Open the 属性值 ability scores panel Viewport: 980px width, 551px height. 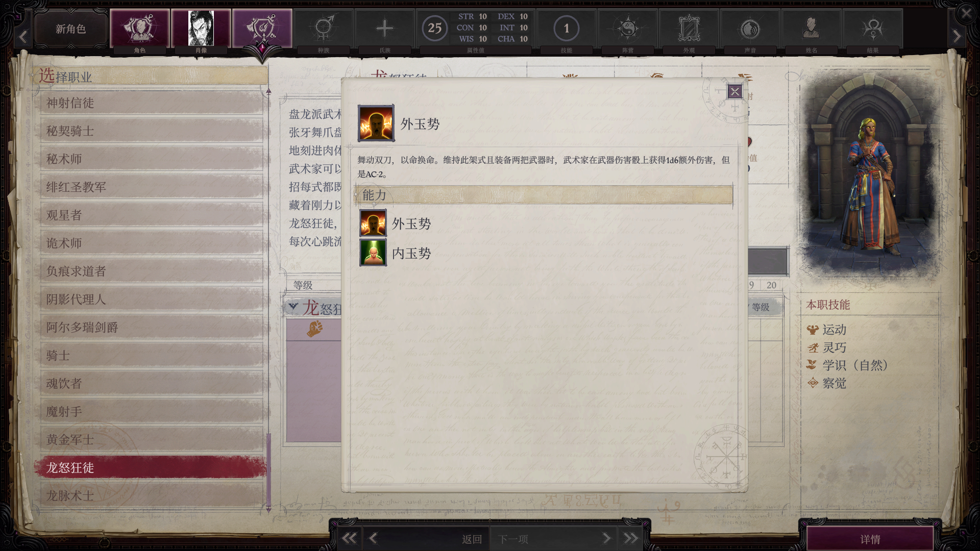pyautogui.click(x=476, y=29)
